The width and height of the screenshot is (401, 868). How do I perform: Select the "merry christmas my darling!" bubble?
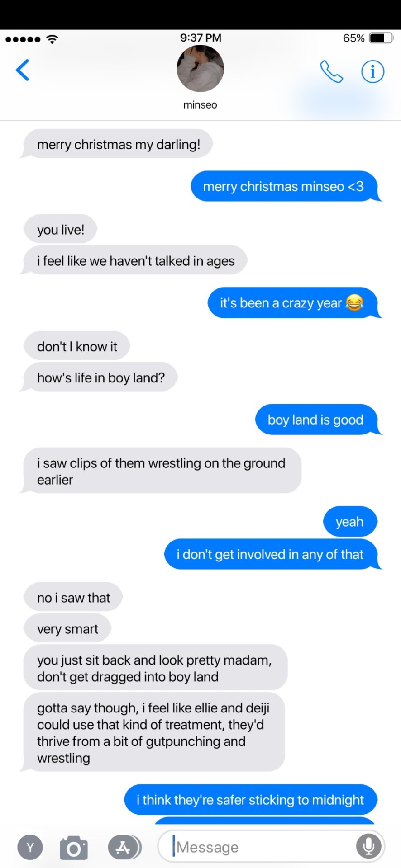coord(116,144)
